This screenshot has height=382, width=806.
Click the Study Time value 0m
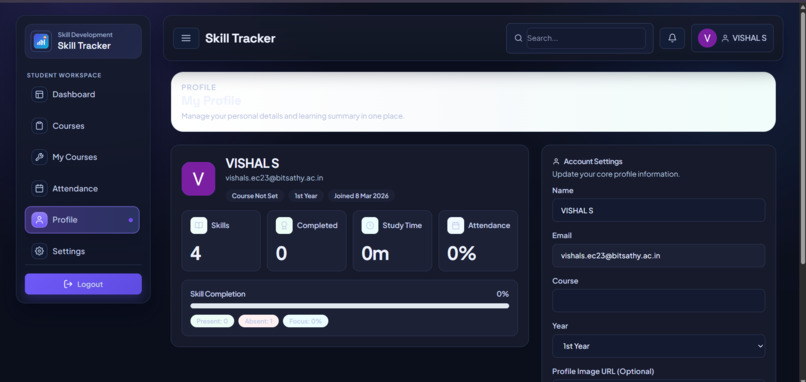pos(375,253)
